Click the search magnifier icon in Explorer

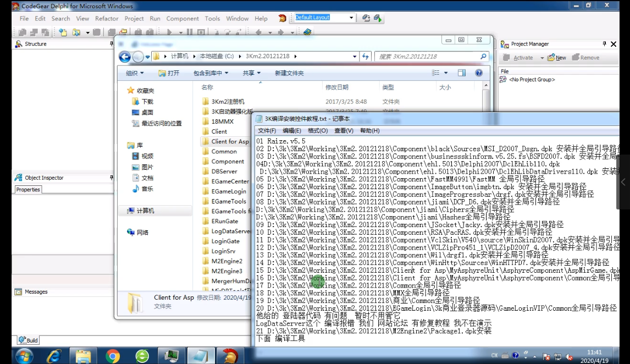coord(483,56)
